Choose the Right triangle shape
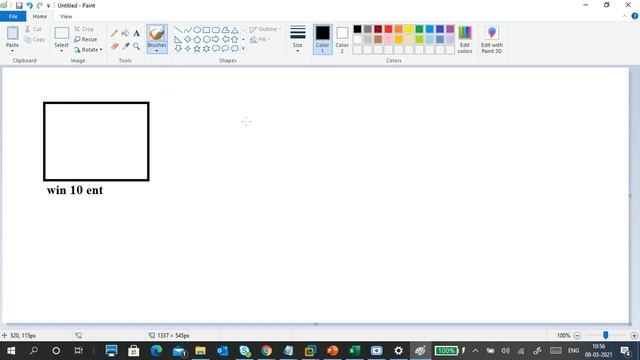This screenshot has width=640, height=360. coord(178,39)
